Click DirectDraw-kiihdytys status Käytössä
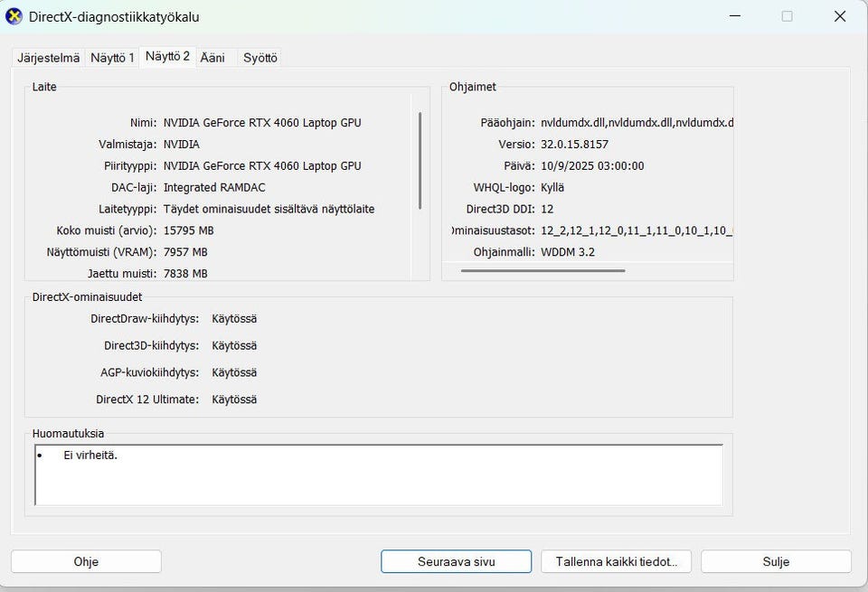The image size is (868, 592). 234,319
